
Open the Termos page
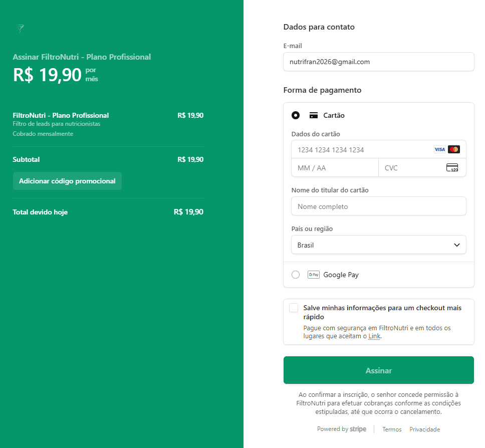pyautogui.click(x=392, y=429)
